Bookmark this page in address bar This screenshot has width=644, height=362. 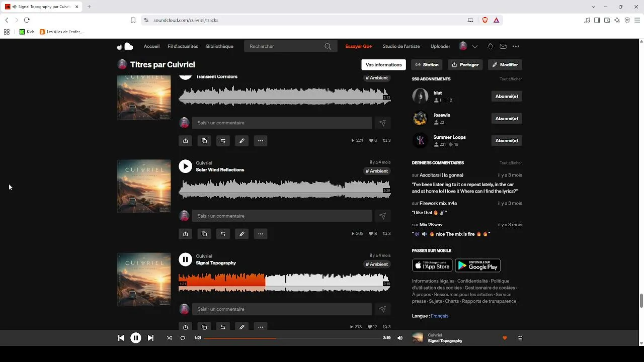point(133,20)
